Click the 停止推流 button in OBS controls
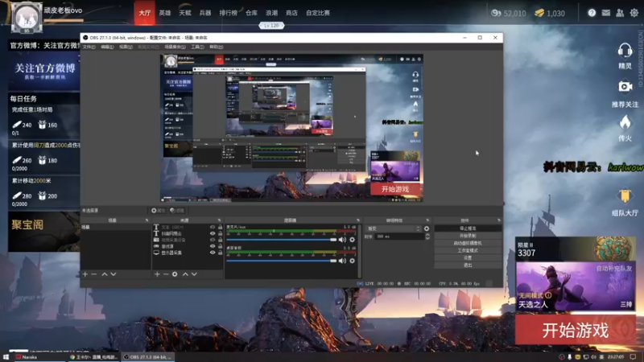The height and width of the screenshot is (362, 644). pyautogui.click(x=468, y=228)
